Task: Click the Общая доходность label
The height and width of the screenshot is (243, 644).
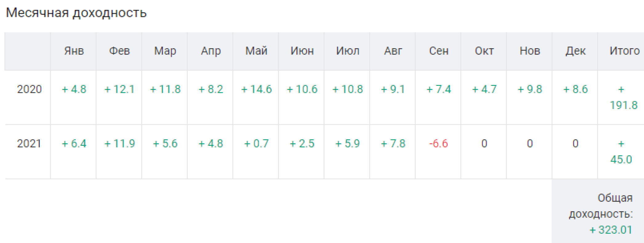Action: [601, 206]
